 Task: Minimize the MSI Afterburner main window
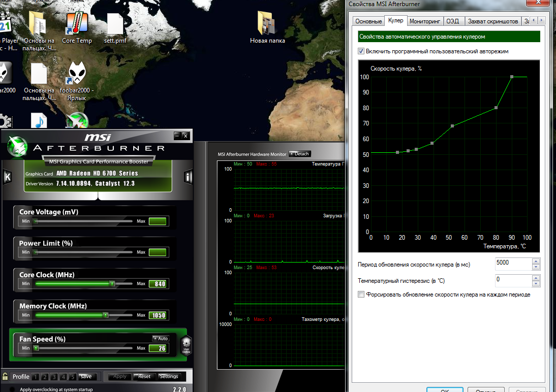click(177, 136)
